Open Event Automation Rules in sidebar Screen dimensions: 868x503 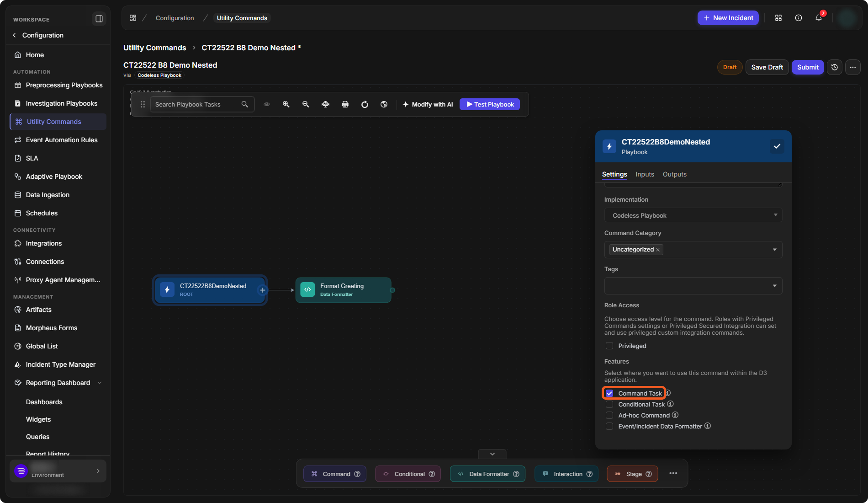[x=58, y=140]
